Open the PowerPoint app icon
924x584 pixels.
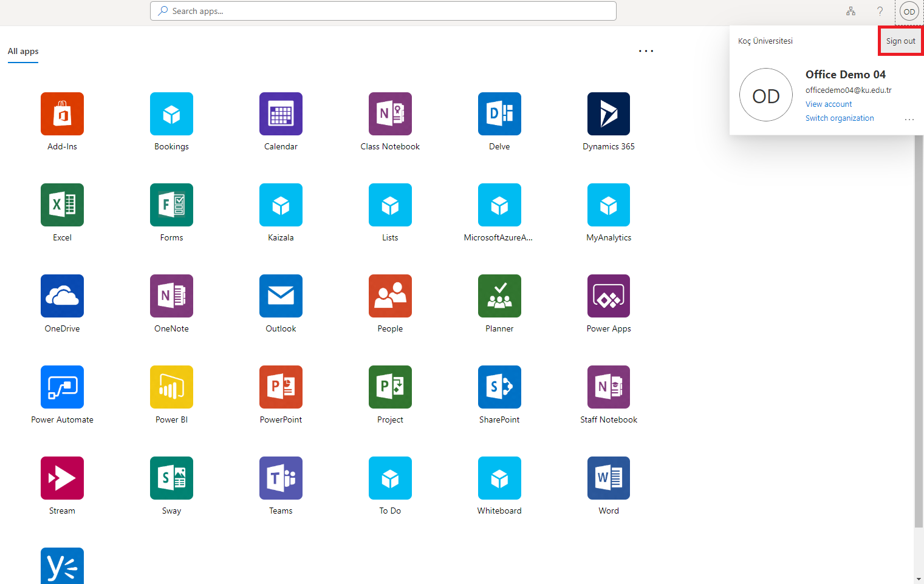281,387
